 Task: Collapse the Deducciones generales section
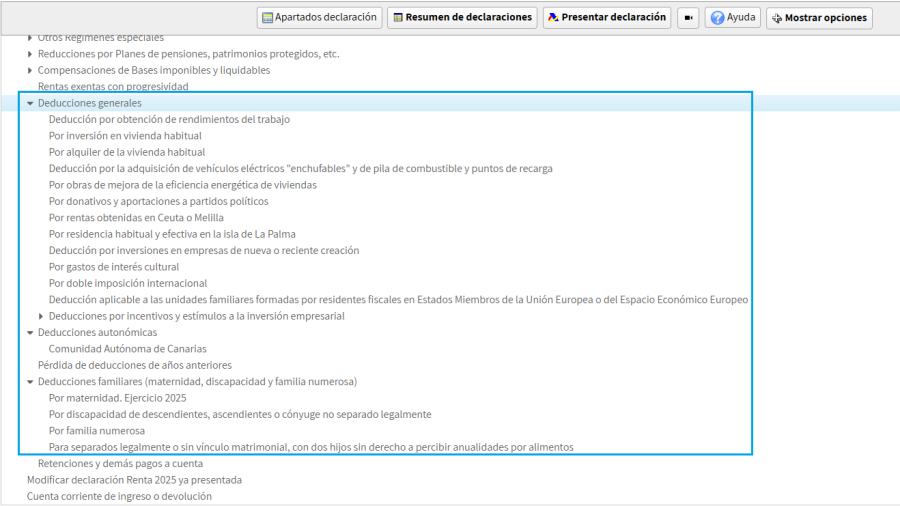[x=30, y=103]
